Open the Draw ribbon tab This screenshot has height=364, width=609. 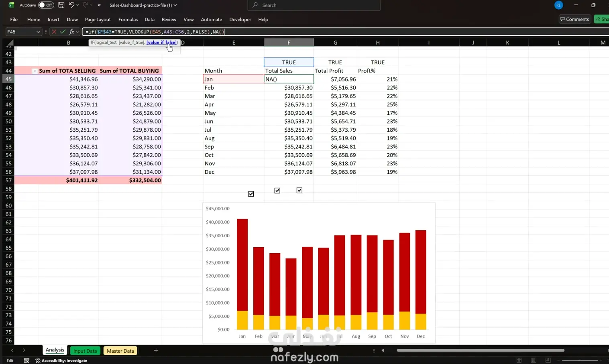click(72, 19)
